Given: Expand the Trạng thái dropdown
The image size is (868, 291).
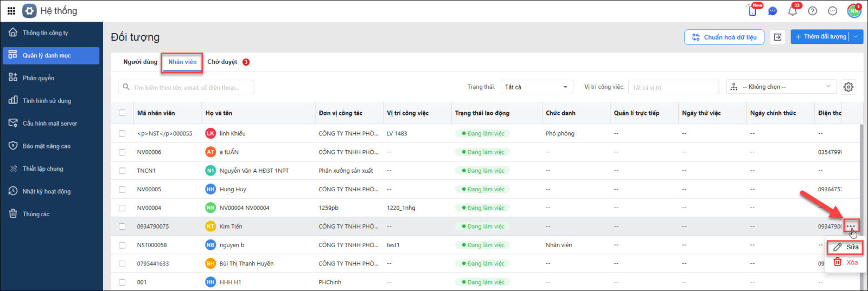Looking at the screenshot, I should [x=536, y=87].
